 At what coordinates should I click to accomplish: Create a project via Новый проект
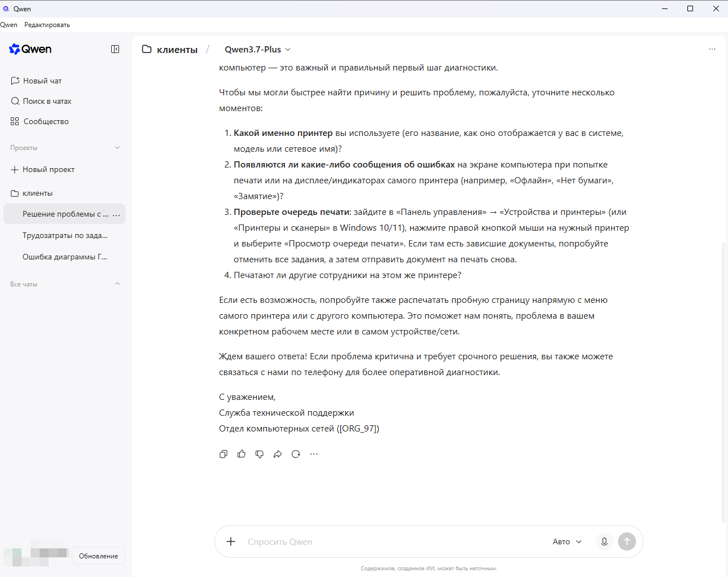42,169
